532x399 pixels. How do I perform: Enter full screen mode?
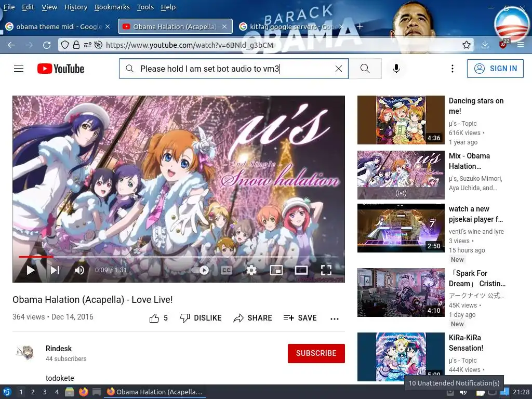[326, 270]
